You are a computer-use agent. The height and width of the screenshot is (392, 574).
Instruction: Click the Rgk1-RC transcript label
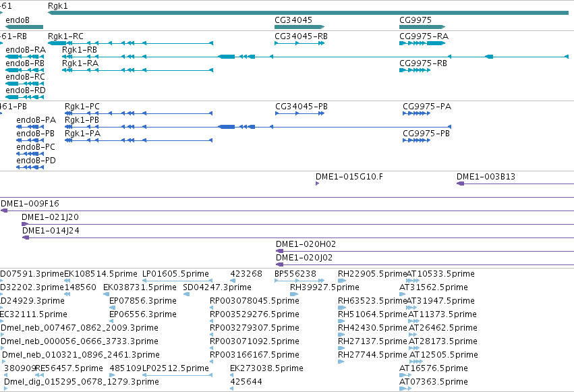point(65,36)
